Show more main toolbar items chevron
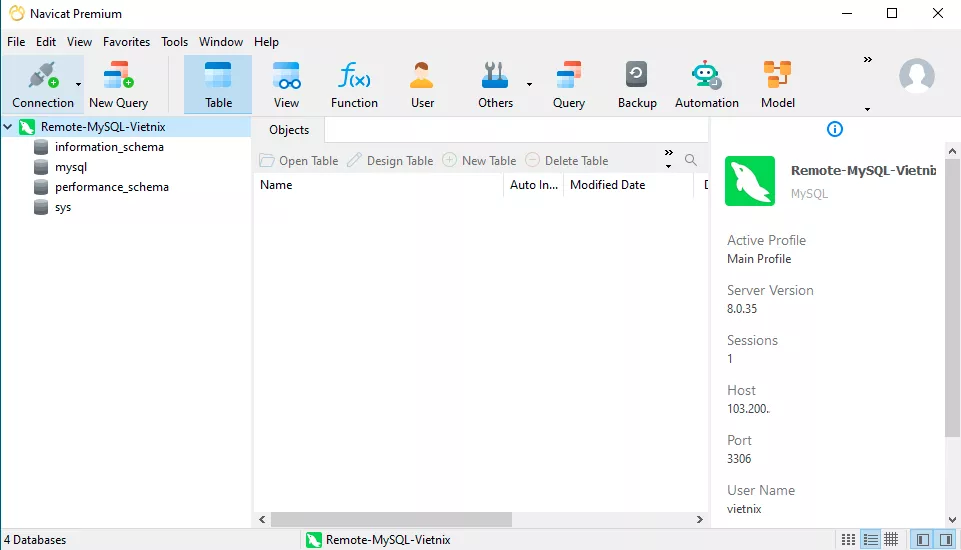 pyautogui.click(x=868, y=59)
